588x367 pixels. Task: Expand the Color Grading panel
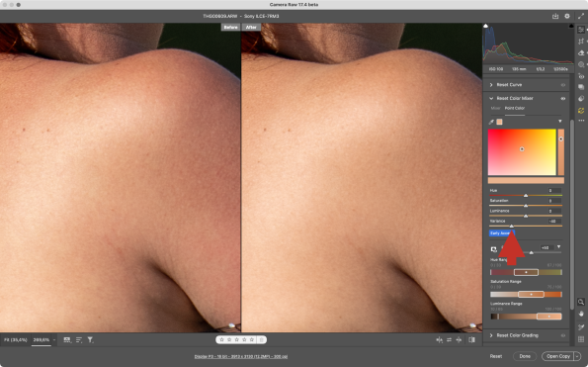(491, 335)
